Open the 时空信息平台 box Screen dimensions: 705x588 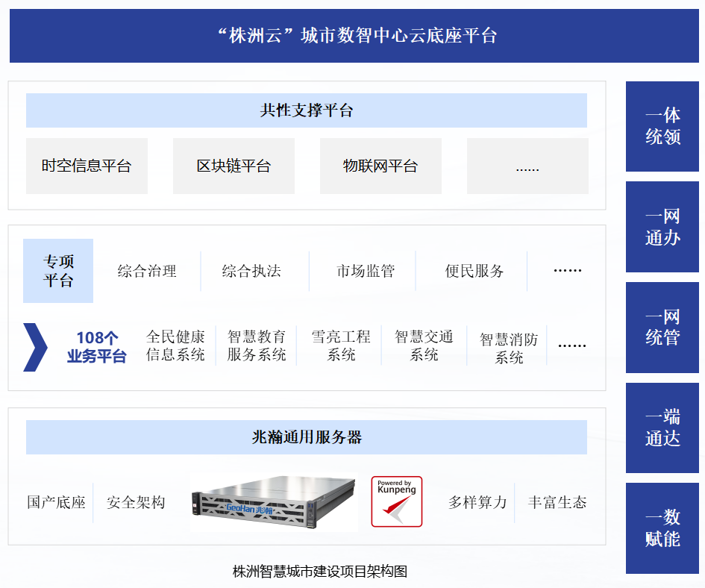[x=87, y=166]
